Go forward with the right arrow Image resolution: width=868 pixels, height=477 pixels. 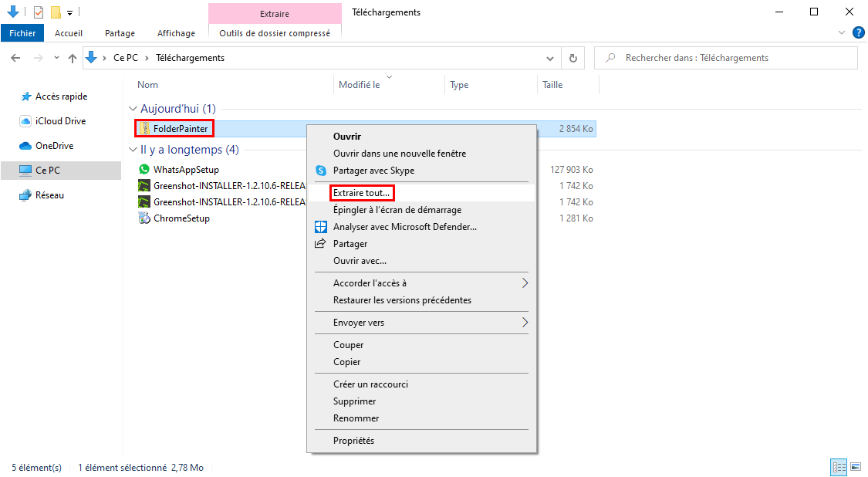pyautogui.click(x=38, y=58)
